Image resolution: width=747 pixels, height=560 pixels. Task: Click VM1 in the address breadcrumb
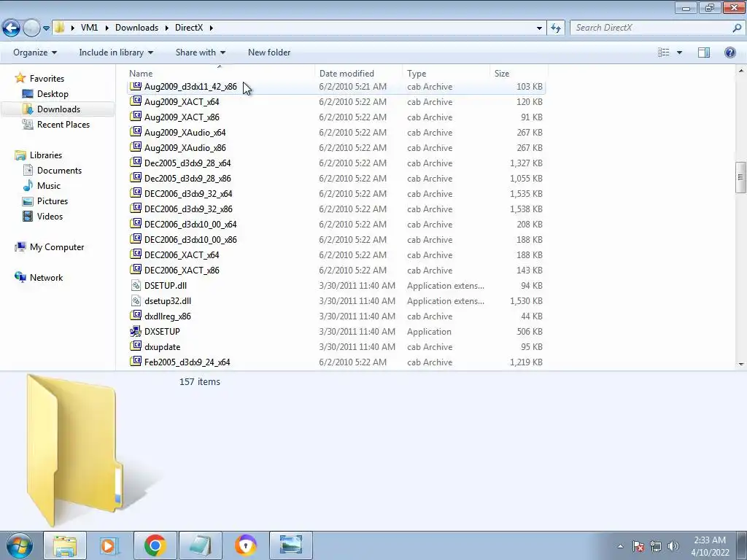click(x=89, y=28)
